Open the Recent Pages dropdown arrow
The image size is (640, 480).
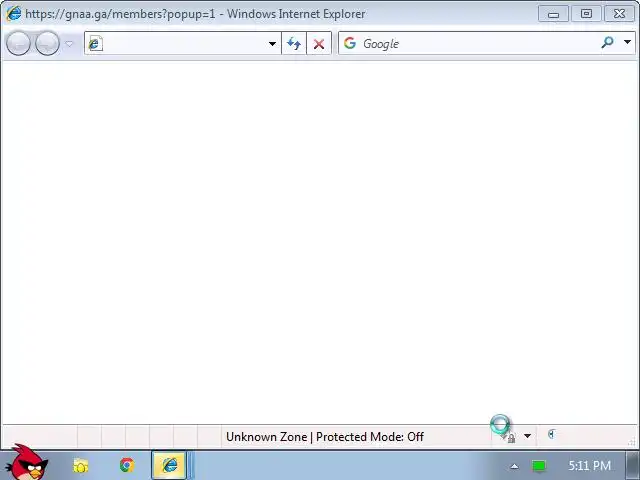click(x=69, y=43)
